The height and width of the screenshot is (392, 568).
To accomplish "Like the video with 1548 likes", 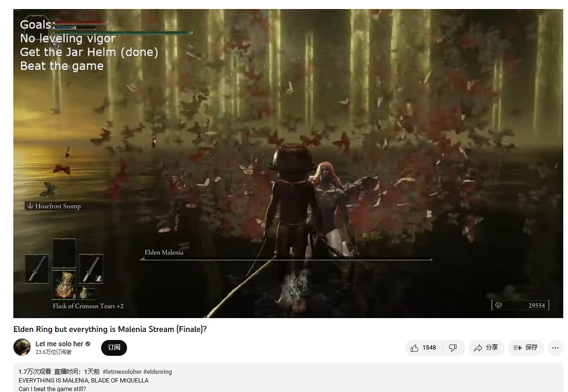I will (x=423, y=348).
